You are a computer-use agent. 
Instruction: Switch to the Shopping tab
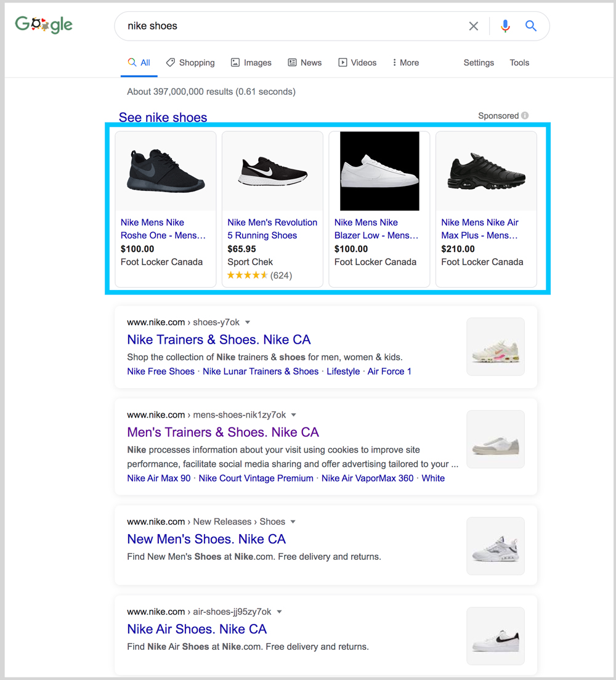click(x=190, y=62)
